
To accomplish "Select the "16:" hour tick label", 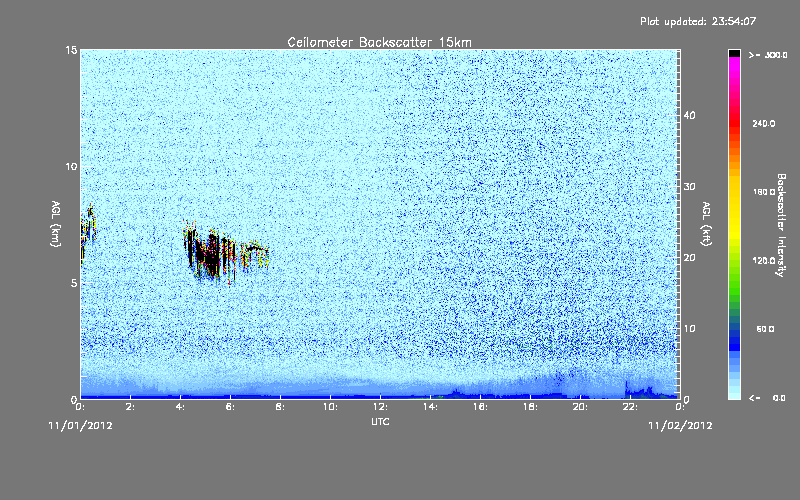I will click(480, 407).
